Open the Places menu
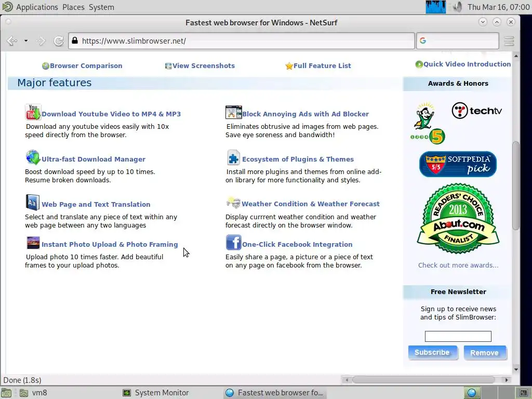This screenshot has width=532, height=399. click(x=73, y=7)
